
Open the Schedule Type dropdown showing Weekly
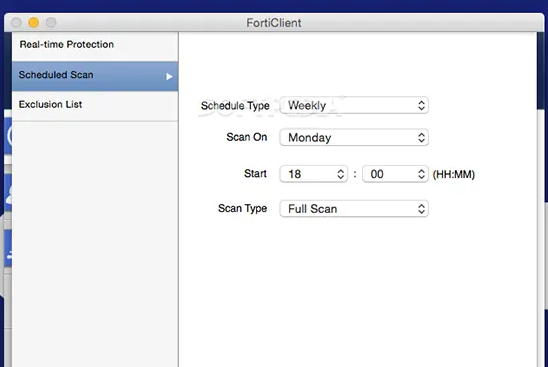354,105
